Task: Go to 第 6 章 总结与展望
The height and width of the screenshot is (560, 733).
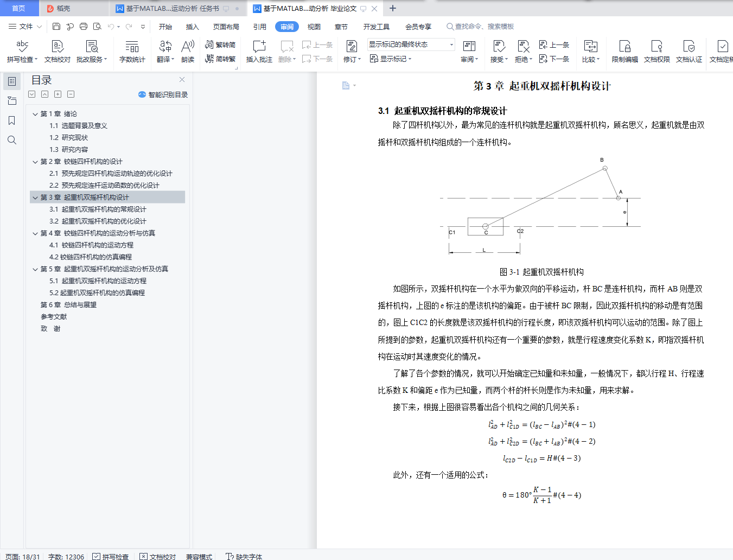Action: coord(68,305)
